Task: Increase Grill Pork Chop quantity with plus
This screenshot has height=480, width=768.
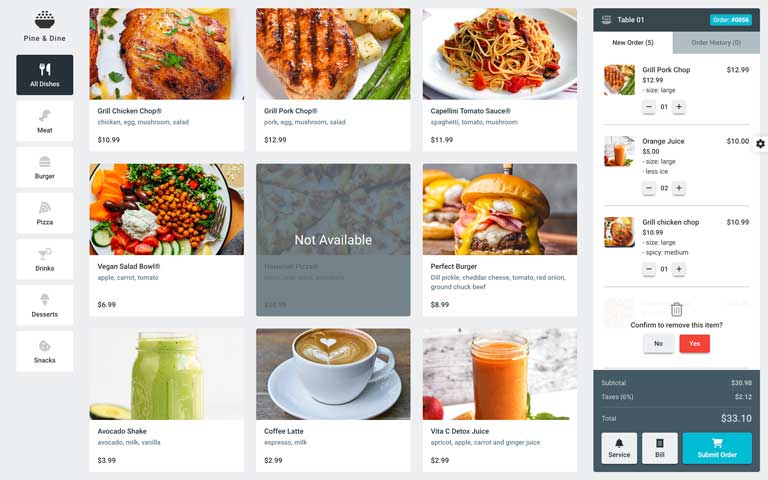Action: tap(679, 107)
